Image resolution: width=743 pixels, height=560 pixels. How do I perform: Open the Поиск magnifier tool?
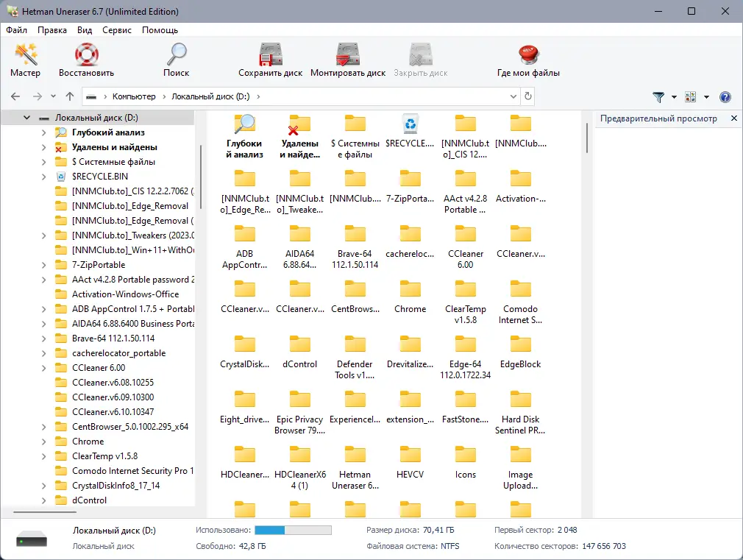(177, 60)
